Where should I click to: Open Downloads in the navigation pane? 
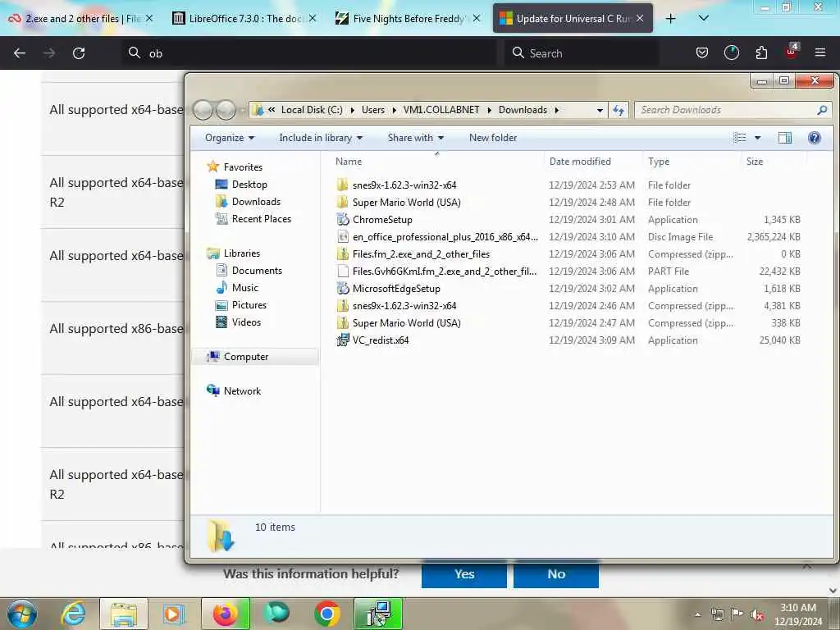tap(256, 202)
